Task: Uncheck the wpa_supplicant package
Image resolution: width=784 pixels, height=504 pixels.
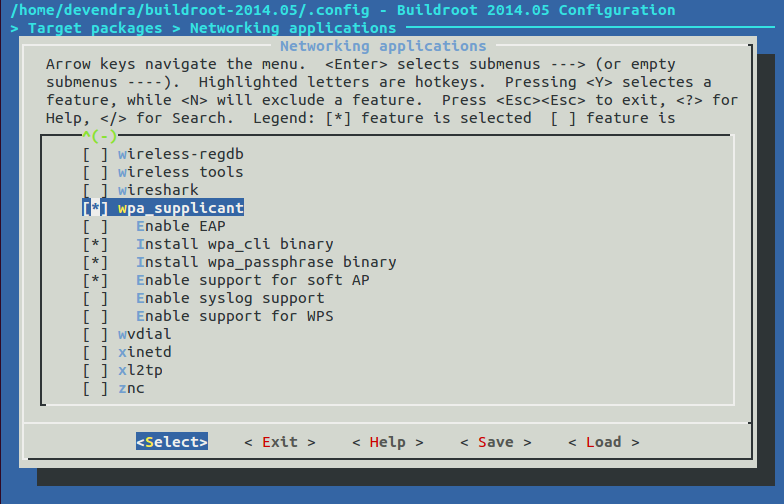Action: click(95, 208)
